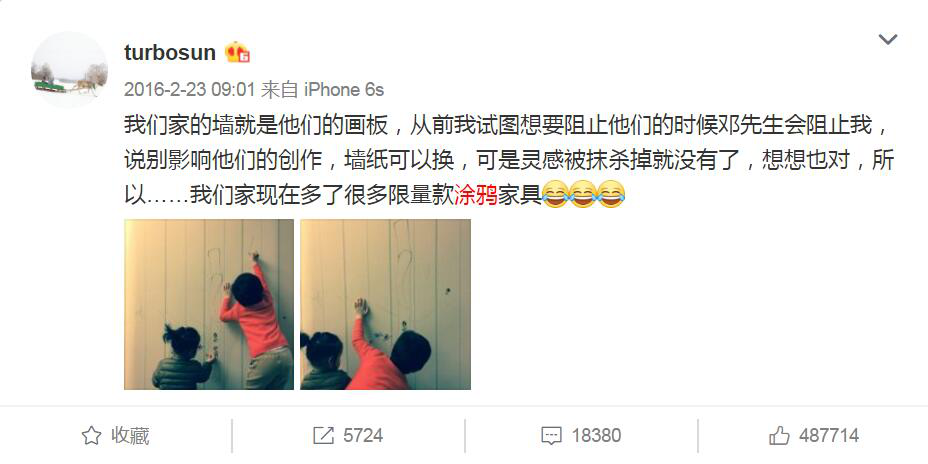
Task: Open the red 涂鸦 keyword link
Action: pyautogui.click(x=476, y=195)
